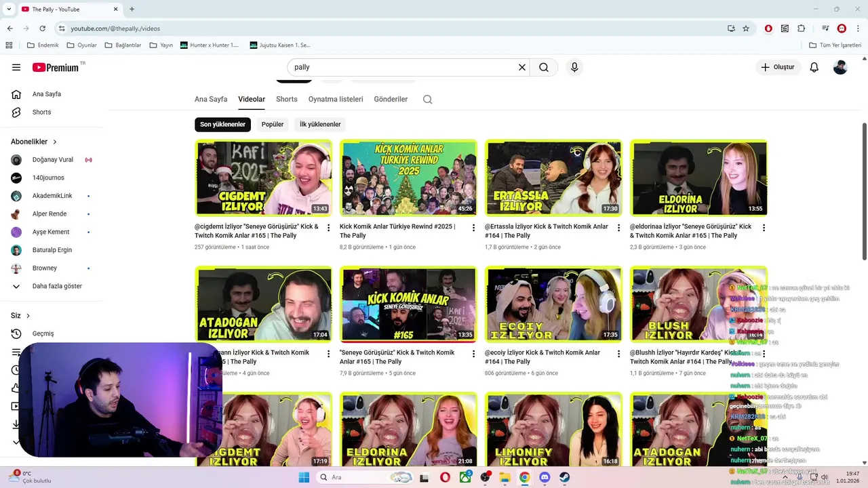
Task: Install app via the address bar icon
Action: [x=731, y=28]
